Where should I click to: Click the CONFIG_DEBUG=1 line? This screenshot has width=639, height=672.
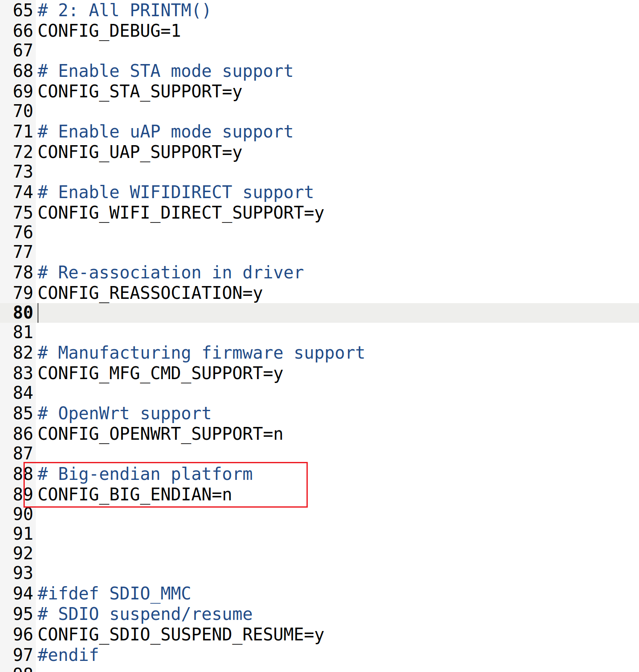coord(109,31)
